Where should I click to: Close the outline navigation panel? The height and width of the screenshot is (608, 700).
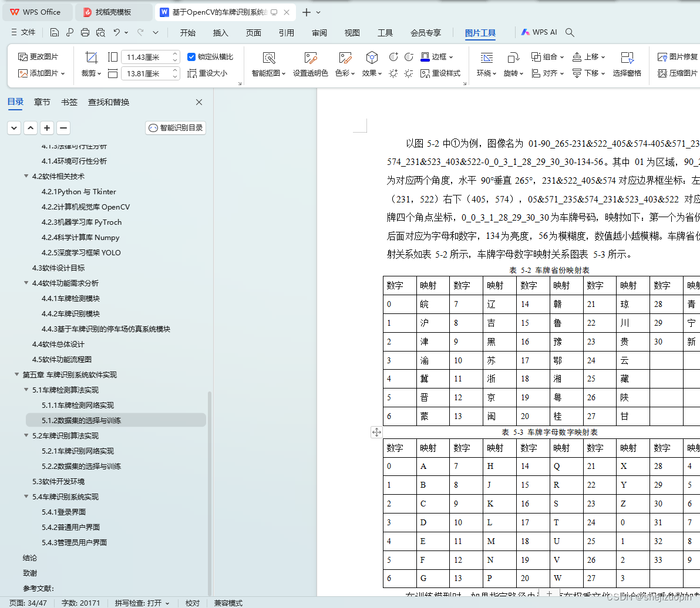pos(199,102)
